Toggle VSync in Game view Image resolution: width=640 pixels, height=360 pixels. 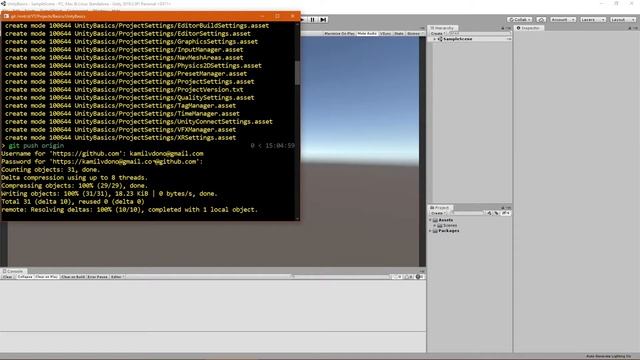tap(385, 33)
